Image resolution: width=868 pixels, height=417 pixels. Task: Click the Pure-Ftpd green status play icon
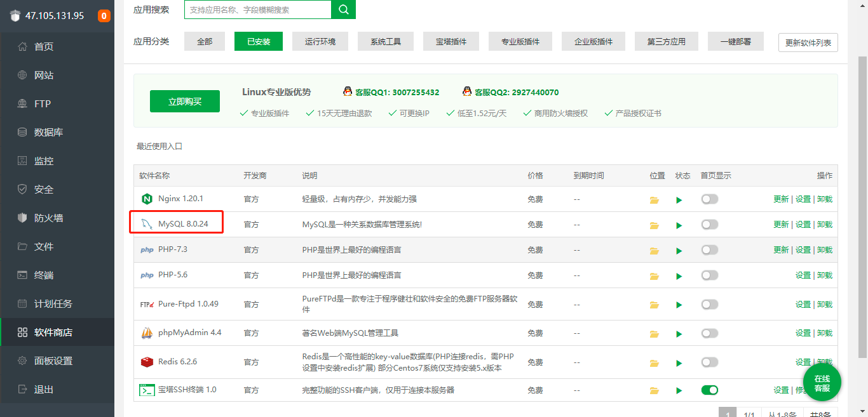tap(679, 305)
